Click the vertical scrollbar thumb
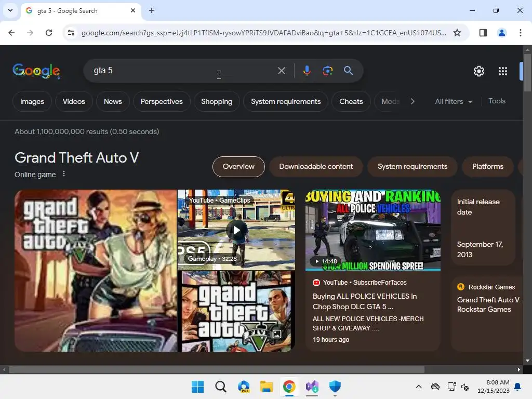The image size is (532, 399). point(527,72)
